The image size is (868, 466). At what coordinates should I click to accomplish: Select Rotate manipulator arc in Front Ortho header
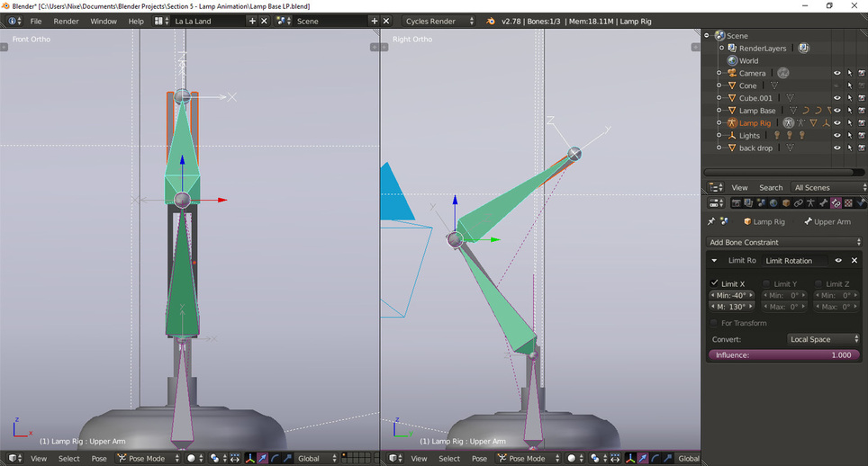point(276,458)
